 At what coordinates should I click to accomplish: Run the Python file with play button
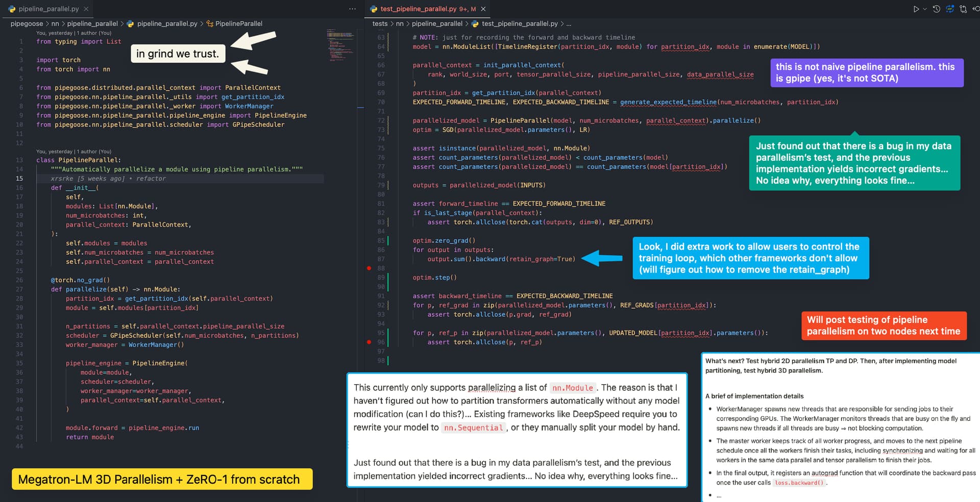916,9
